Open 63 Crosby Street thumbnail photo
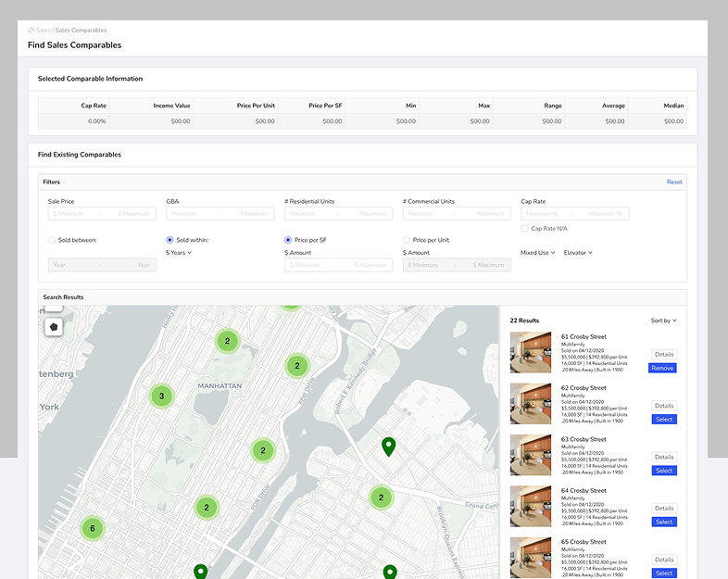Viewport: 728px width, 579px height. pos(531,455)
